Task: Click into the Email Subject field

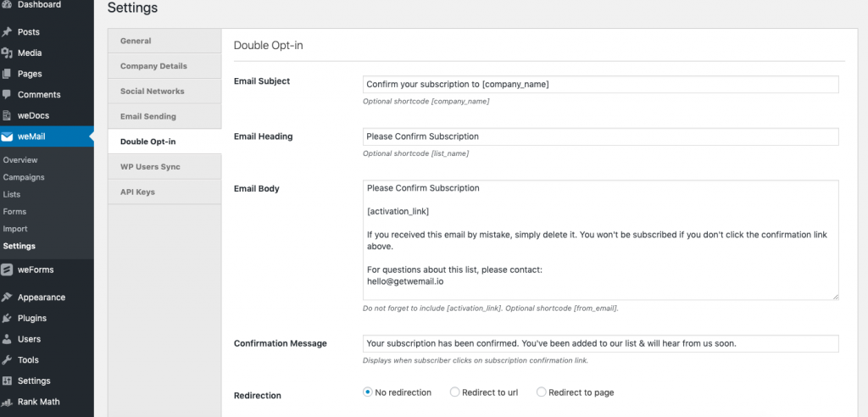Action: pyautogui.click(x=601, y=84)
